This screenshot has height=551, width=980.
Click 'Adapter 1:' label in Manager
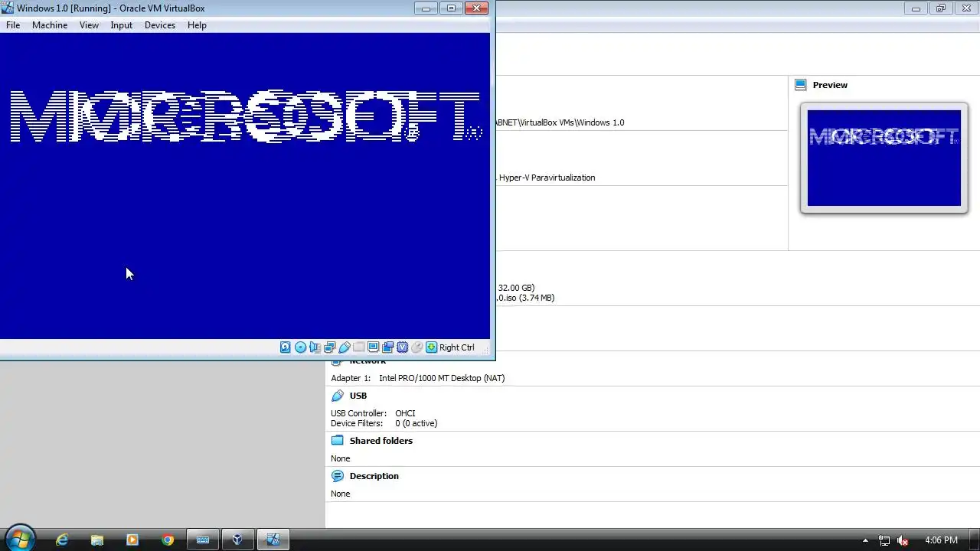pyautogui.click(x=351, y=378)
